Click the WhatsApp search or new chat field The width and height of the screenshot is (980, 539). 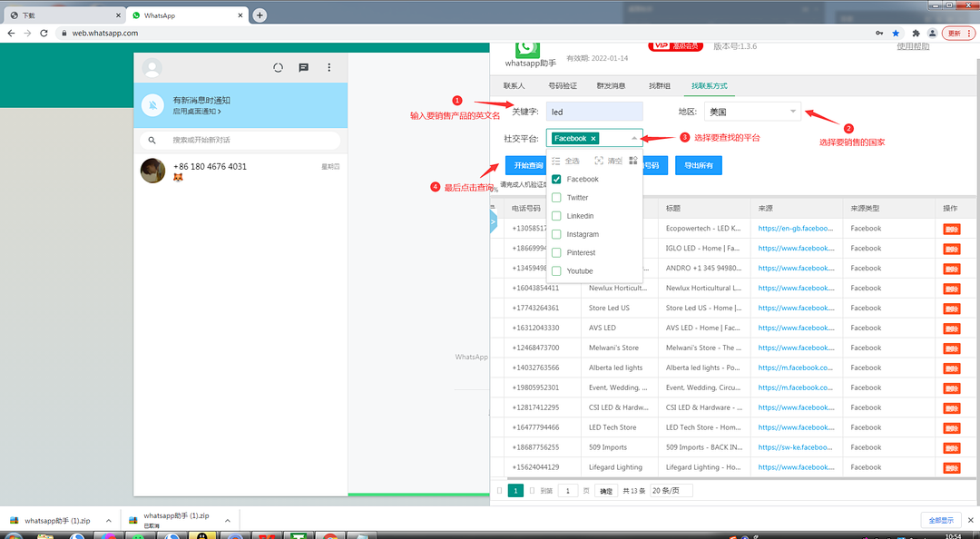coord(240,140)
